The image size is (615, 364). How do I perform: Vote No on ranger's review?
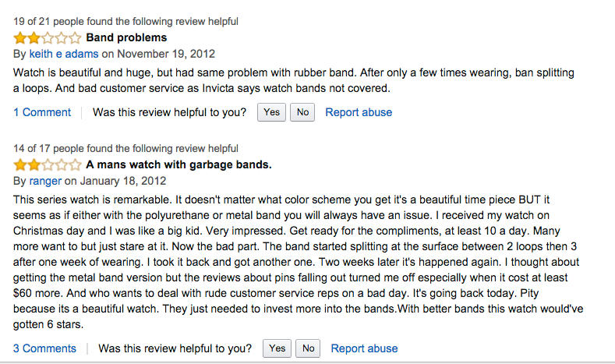click(x=309, y=348)
